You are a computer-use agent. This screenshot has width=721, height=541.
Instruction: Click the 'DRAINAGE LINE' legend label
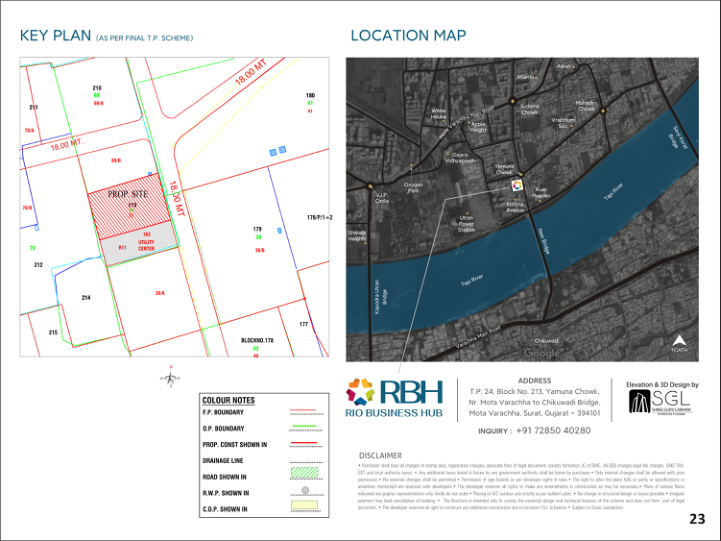223,461
